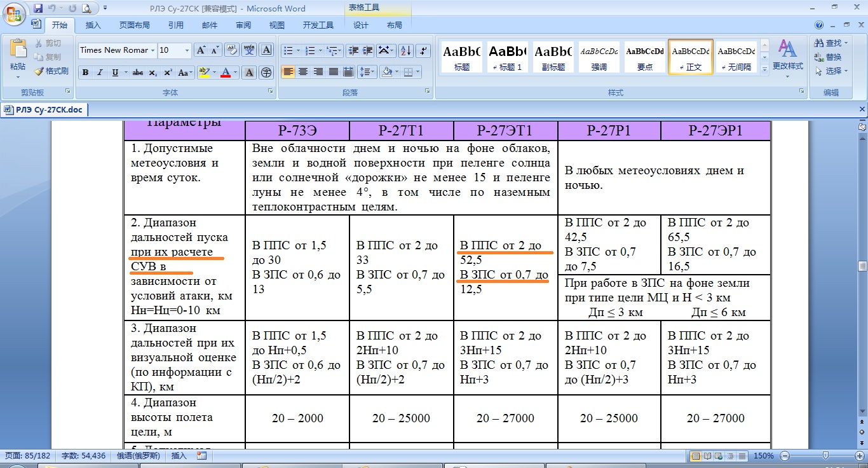Viewport: 868px width, 468px height.
Task: Click table cell containing 20 – 27000 under Р-27ЭТ1
Action: point(506,418)
